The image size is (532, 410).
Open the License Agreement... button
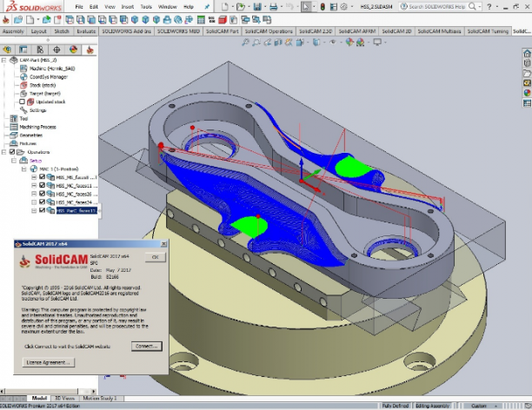[x=48, y=362]
